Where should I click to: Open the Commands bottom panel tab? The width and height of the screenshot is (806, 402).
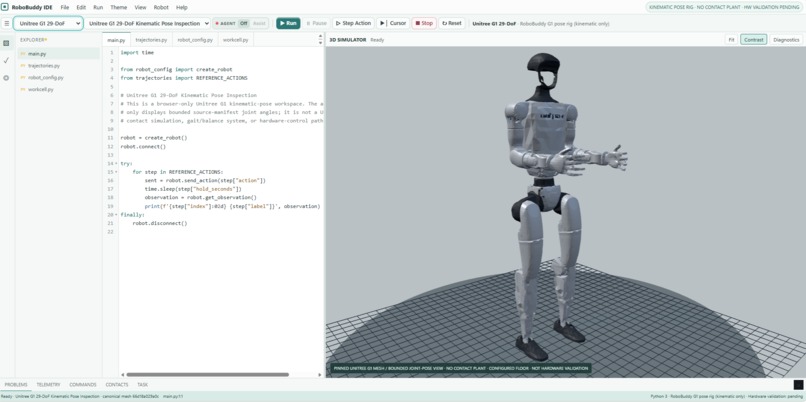(x=83, y=385)
